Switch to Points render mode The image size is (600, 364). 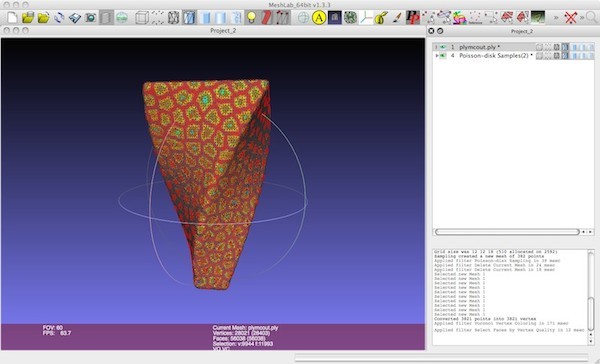(x=158, y=18)
